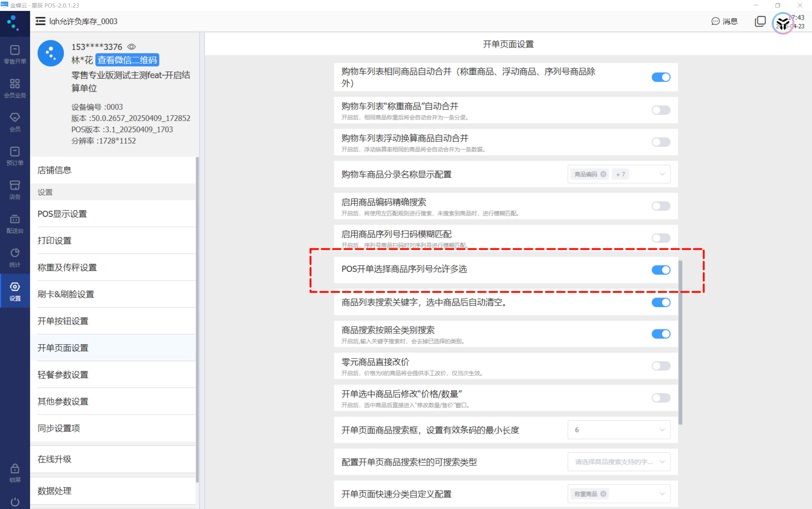Viewport: 812px width, 509px height.
Task: Click 查看微信二维码 button
Action: tap(127, 60)
